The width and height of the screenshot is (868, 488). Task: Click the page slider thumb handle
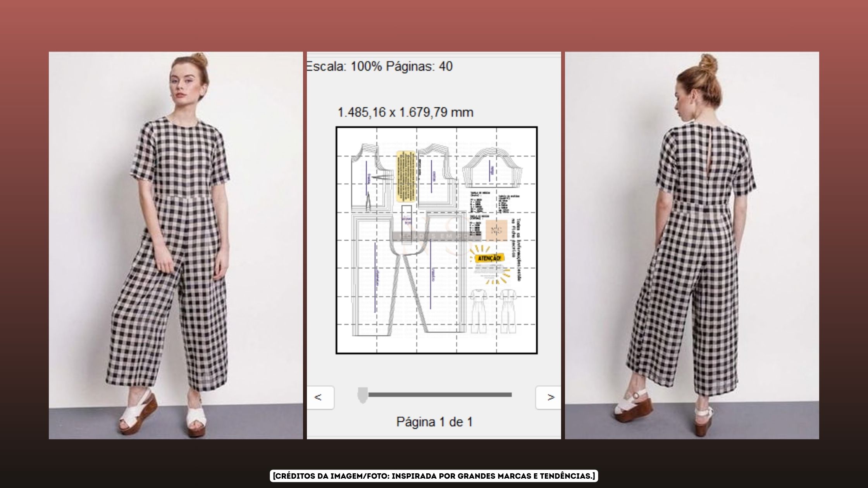point(362,395)
